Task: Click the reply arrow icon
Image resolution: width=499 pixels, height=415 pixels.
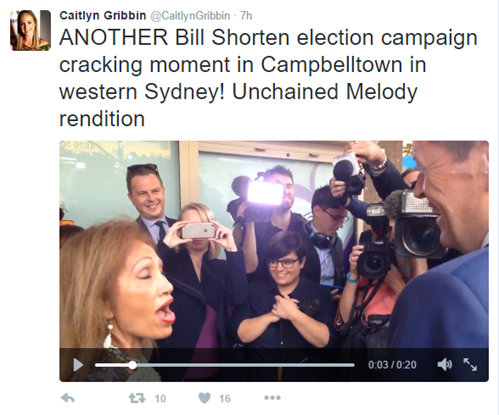Action: 68,398
